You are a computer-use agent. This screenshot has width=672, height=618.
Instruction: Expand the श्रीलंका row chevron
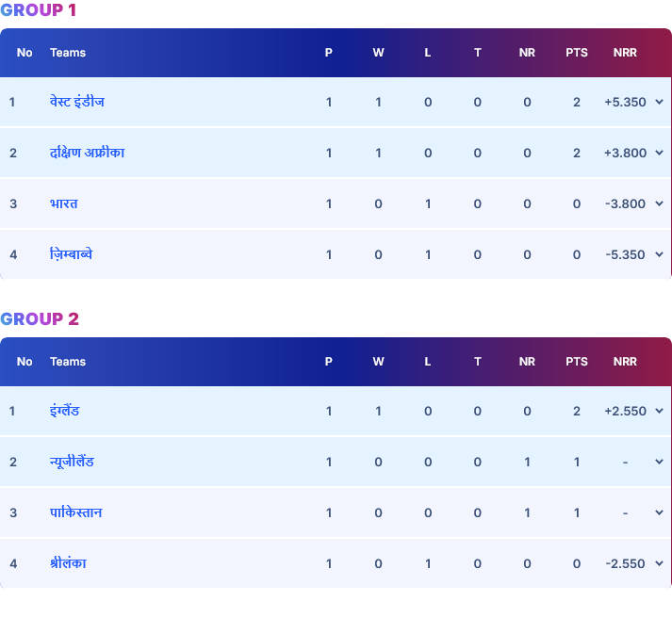tap(659, 563)
